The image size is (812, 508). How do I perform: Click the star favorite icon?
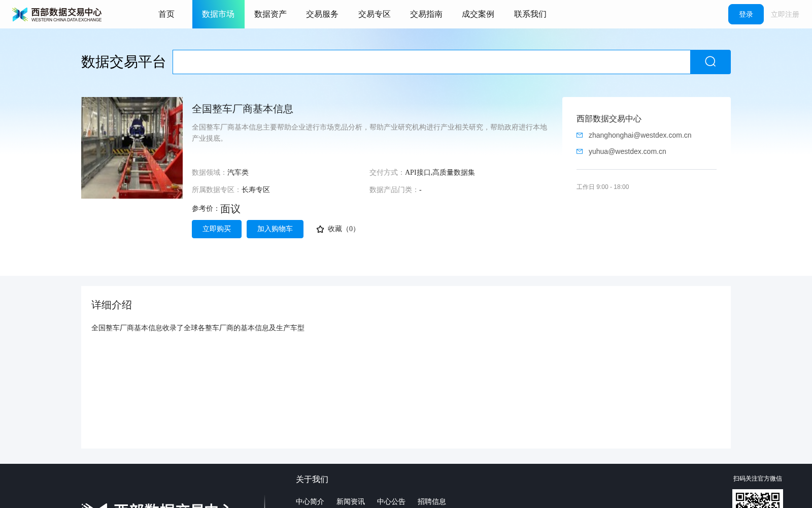click(320, 229)
